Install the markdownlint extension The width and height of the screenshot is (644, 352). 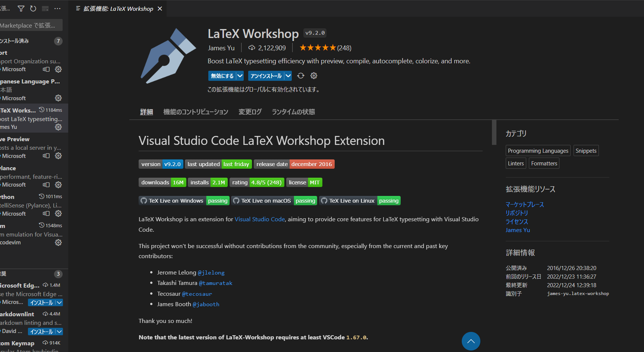41,332
